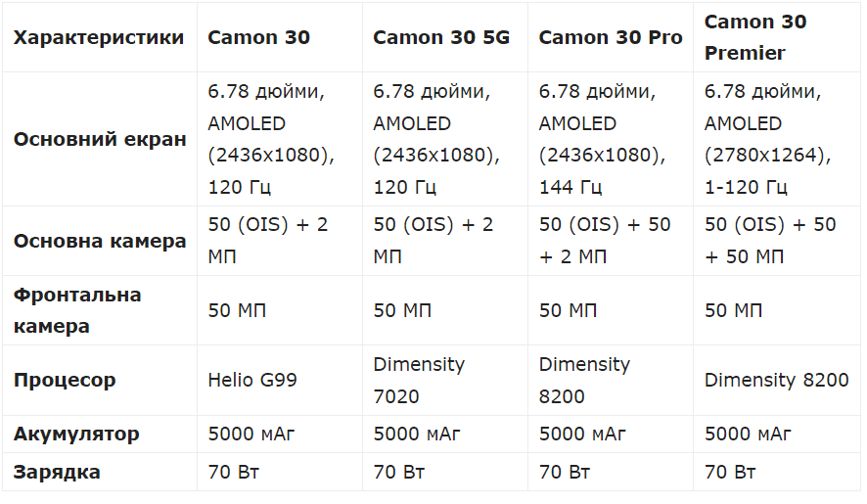Select the Dimensity 7020 cell
The height and width of the screenshot is (504, 867).
(x=419, y=380)
